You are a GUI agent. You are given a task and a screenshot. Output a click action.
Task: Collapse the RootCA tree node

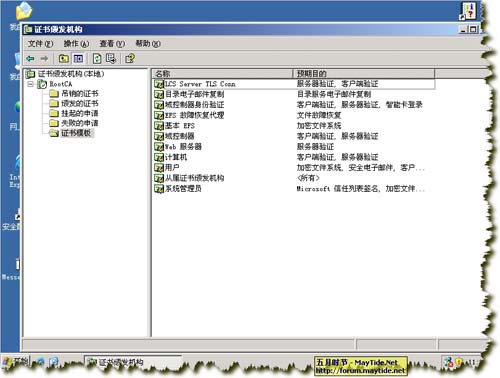pos(31,84)
